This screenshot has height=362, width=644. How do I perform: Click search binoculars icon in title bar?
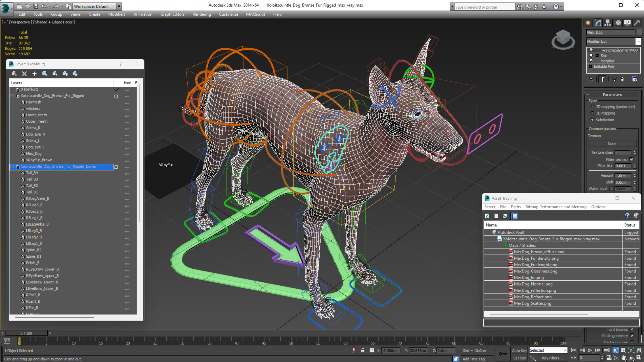[520, 7]
